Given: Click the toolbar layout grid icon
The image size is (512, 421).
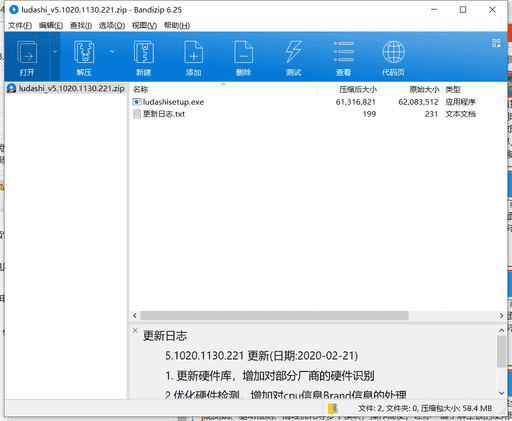Looking at the screenshot, I should coord(496,43).
